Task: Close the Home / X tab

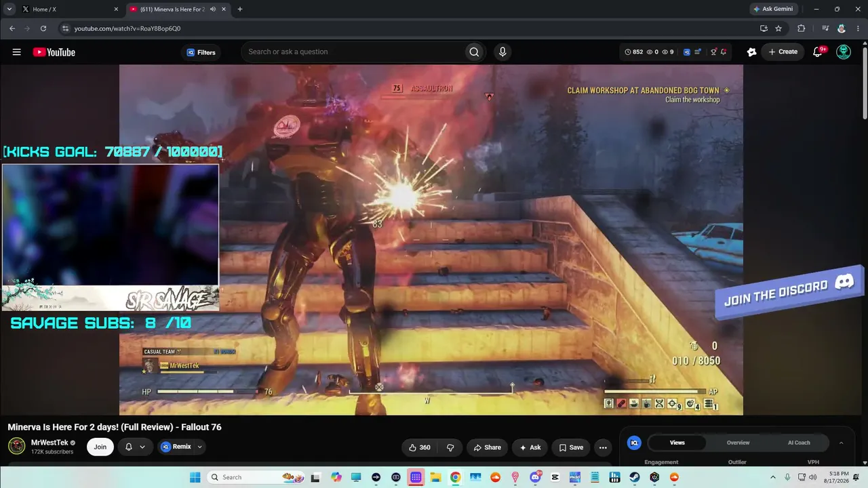Action: click(x=116, y=9)
